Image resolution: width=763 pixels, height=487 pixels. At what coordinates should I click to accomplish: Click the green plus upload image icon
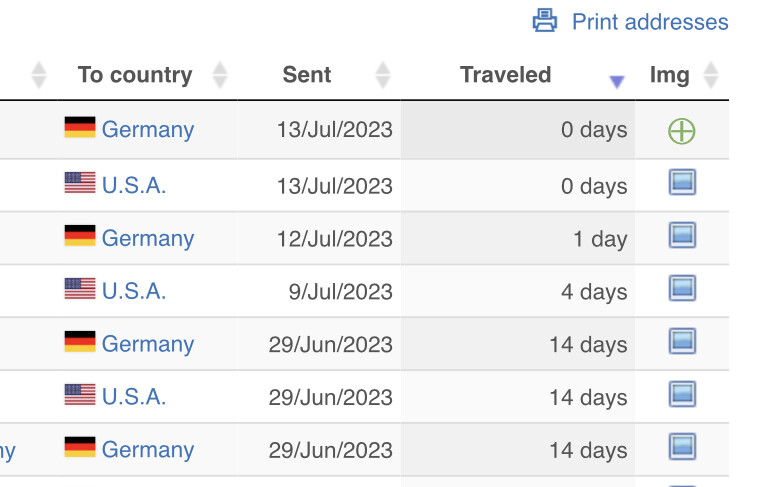pyautogui.click(x=682, y=131)
